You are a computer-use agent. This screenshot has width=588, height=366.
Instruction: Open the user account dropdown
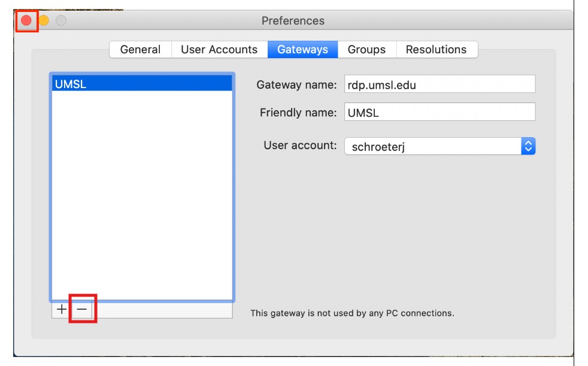coord(440,146)
